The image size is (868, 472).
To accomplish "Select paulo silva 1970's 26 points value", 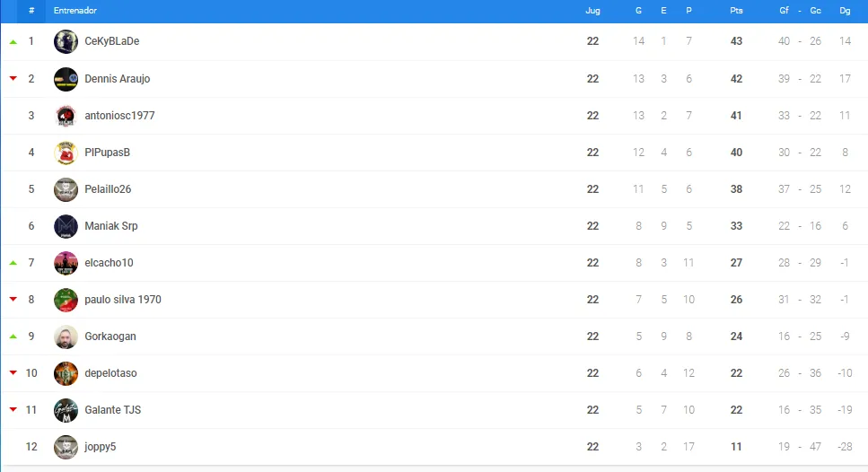I will tap(736, 300).
